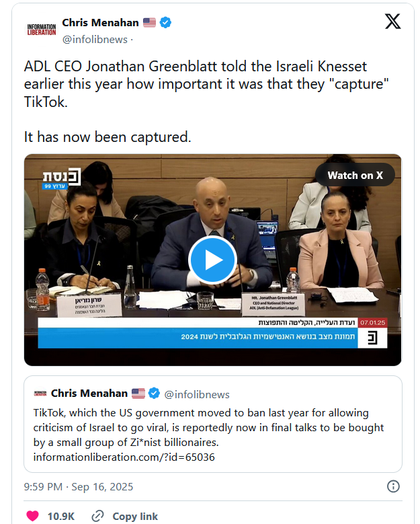
Task: Open the 9:59 PM · Sep 16, 2025 timestamp
Action: pyautogui.click(x=79, y=486)
